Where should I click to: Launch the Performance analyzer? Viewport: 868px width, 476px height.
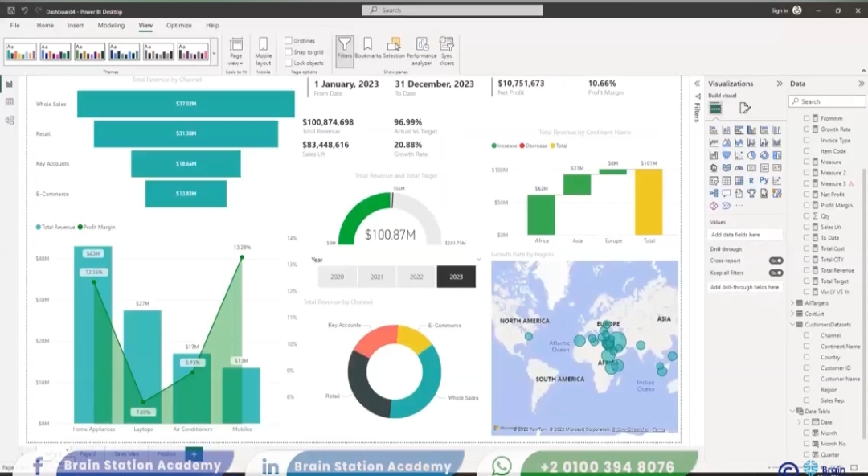pos(422,50)
